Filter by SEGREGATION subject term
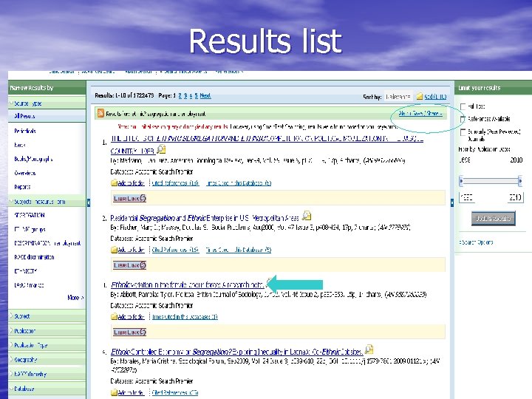Viewport: 532px width, 399px height. tap(29, 215)
